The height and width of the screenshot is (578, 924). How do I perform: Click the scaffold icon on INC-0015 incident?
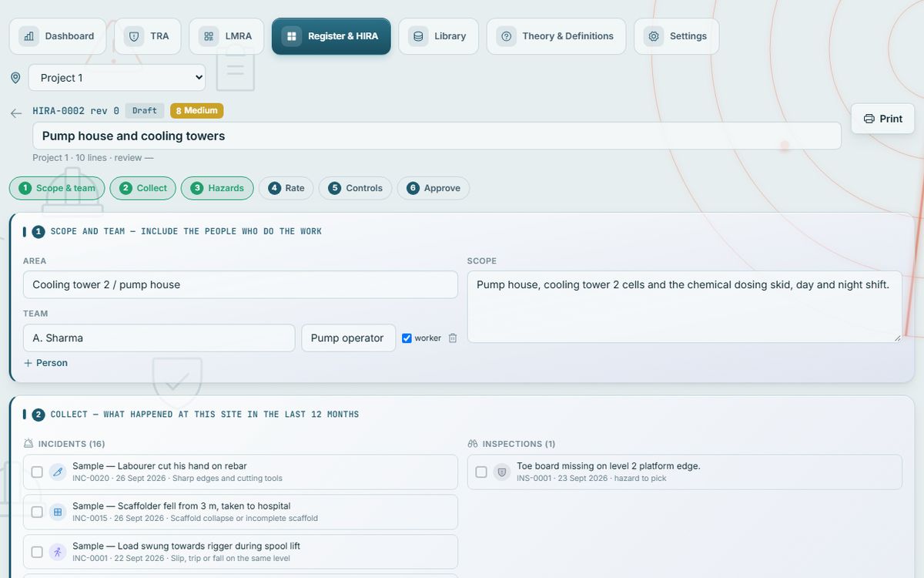pos(58,512)
